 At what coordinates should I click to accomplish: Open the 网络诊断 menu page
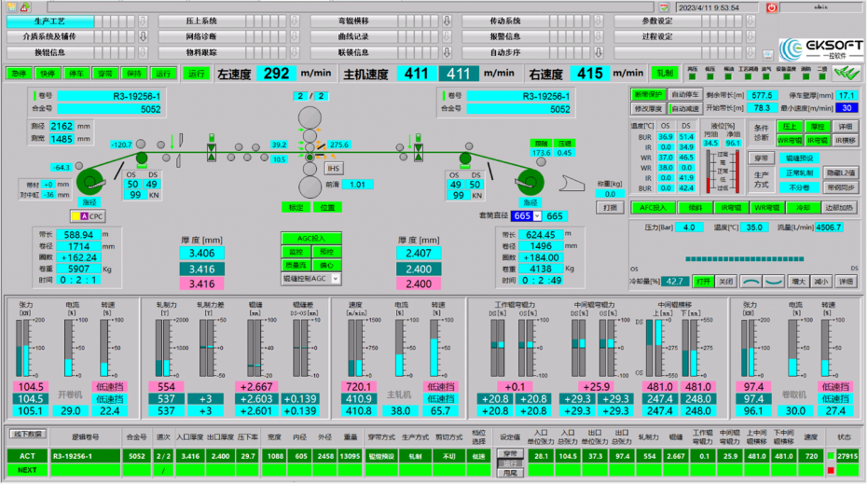[x=201, y=36]
